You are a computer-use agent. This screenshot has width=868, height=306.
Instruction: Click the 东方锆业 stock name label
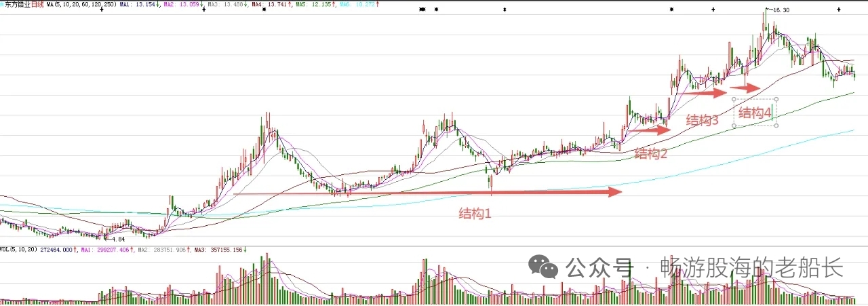coord(18,5)
